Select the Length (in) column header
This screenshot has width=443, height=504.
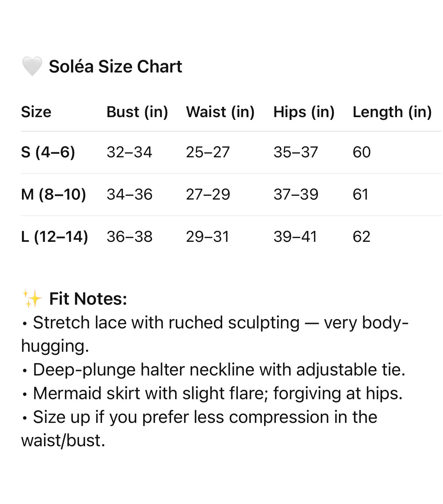pos(392,112)
